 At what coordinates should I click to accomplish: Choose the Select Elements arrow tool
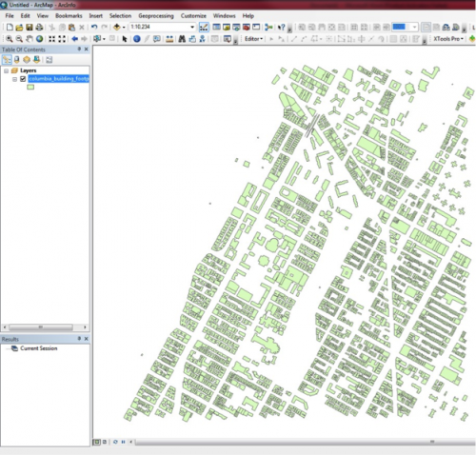pos(125,39)
